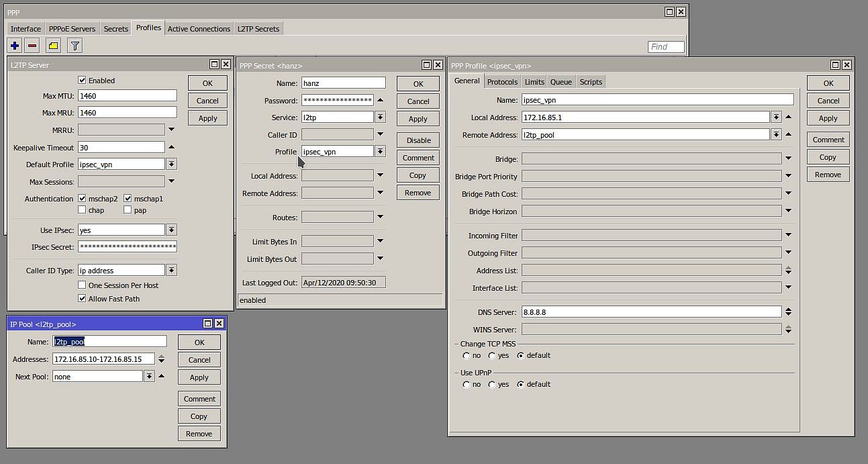This screenshot has height=464, width=868.
Task: Switch to the Active Connections tab
Action: pos(199,29)
